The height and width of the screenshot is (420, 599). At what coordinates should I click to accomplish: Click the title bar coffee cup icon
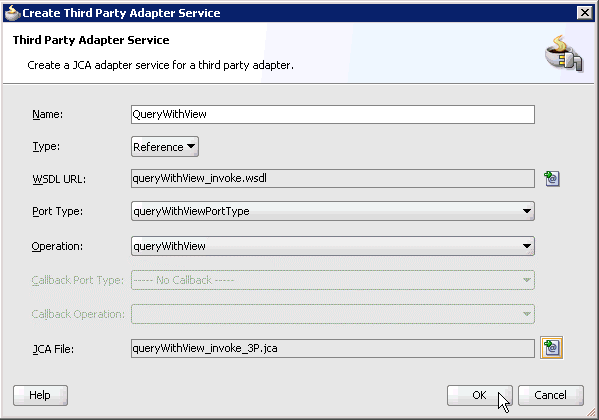[12, 13]
